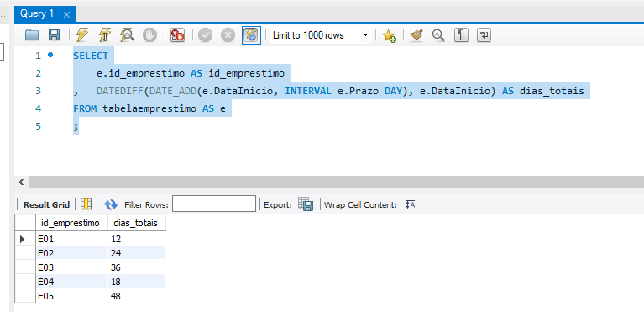Execute the statement under the cursor
Screen dimensions: 644x312
[x=105, y=35]
